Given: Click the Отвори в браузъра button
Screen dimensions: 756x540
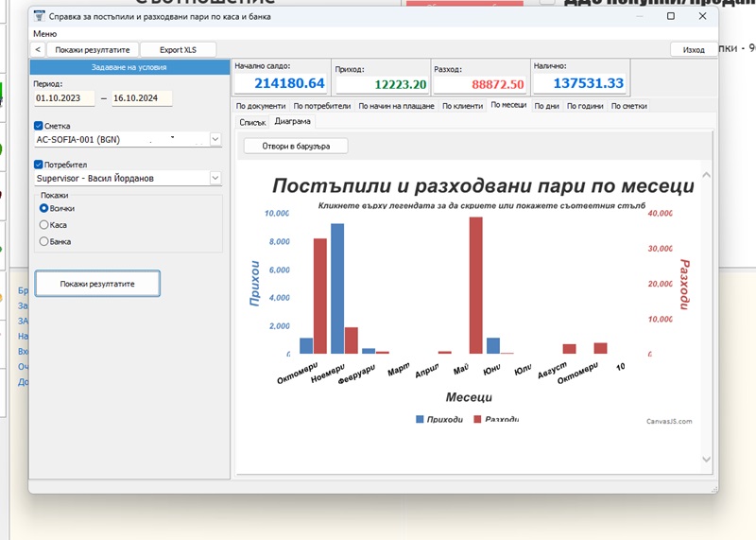Looking at the screenshot, I should pos(296,147).
